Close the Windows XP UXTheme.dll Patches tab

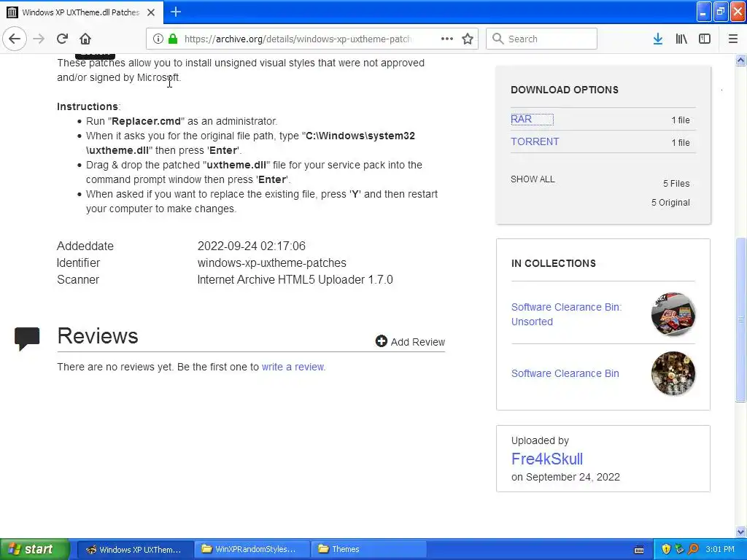[151, 12]
